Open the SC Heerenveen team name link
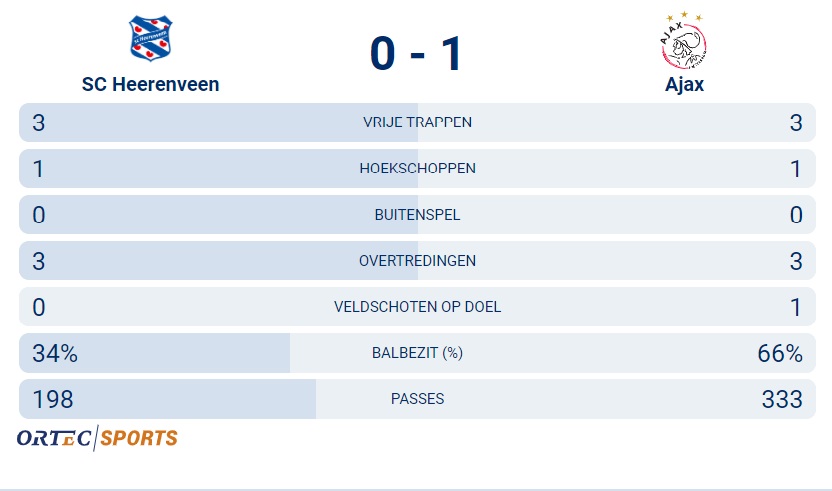 [150, 84]
